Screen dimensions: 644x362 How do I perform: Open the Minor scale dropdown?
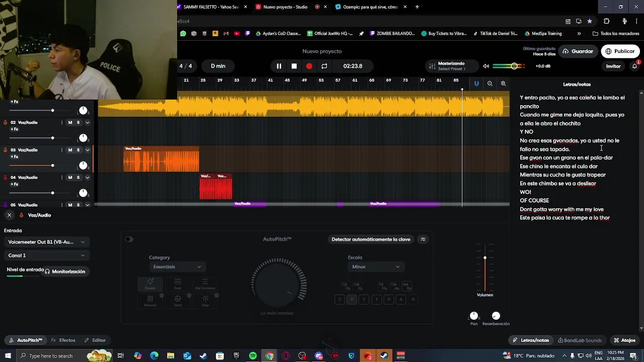click(375, 267)
